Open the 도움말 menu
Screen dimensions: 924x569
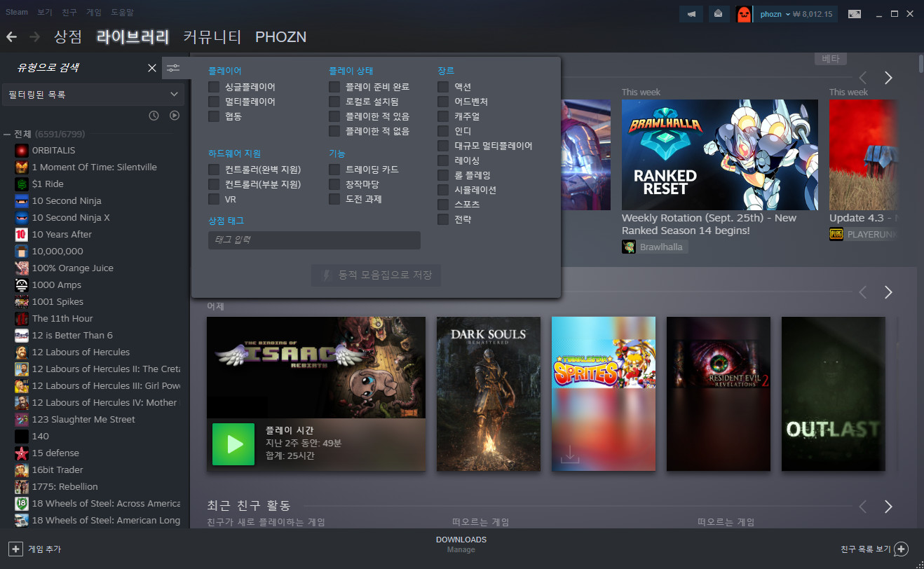pos(122,13)
